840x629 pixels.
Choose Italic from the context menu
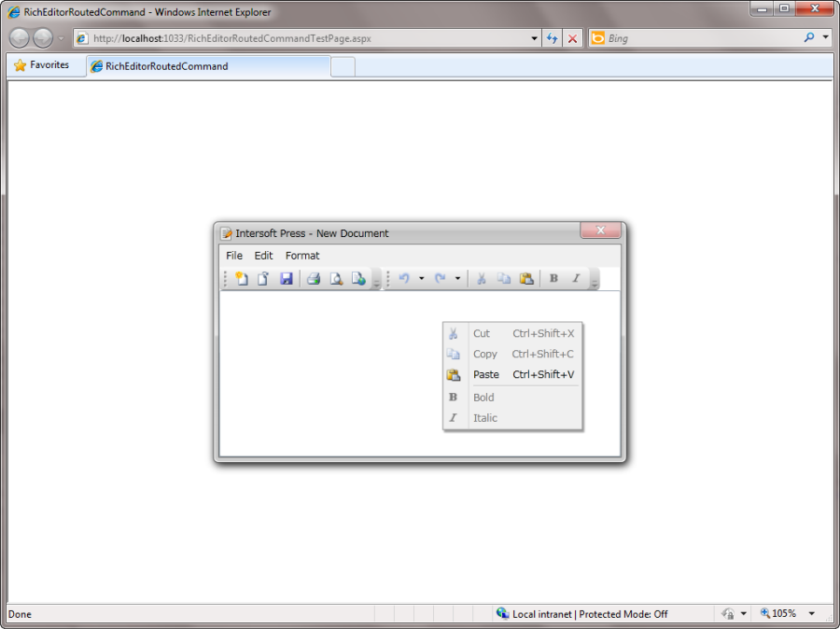click(512, 417)
